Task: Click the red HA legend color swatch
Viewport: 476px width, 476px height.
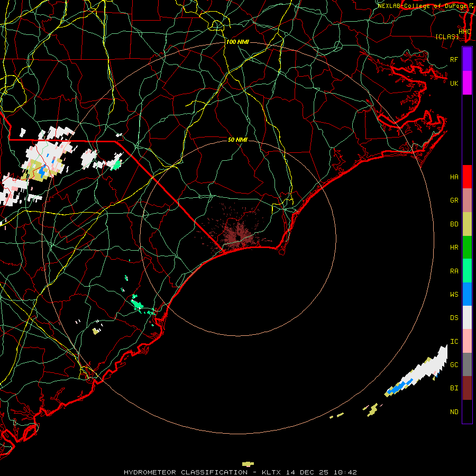Action: click(x=467, y=177)
